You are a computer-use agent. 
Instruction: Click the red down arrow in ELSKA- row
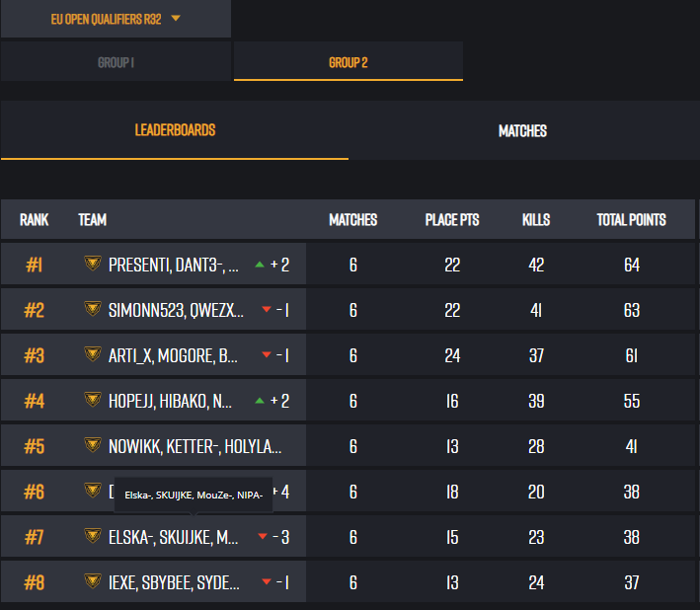pos(263,536)
